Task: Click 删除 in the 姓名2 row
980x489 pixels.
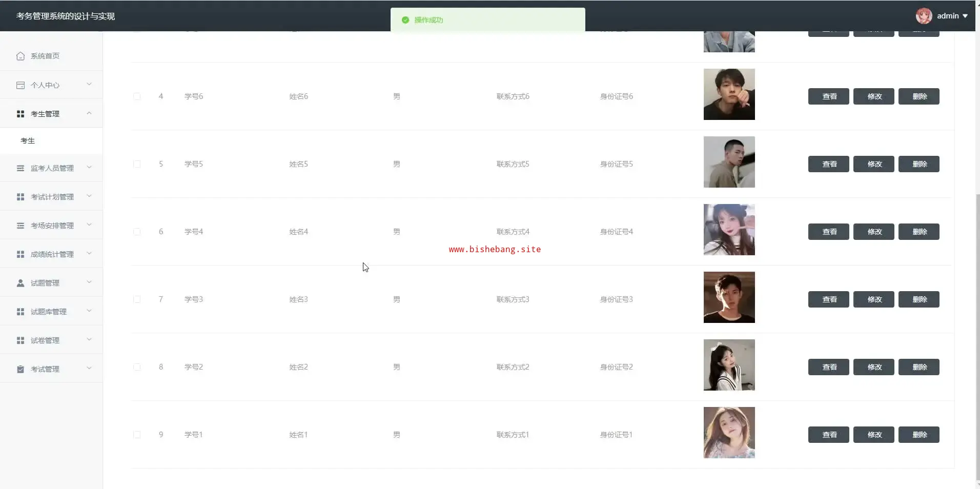Action: (919, 367)
